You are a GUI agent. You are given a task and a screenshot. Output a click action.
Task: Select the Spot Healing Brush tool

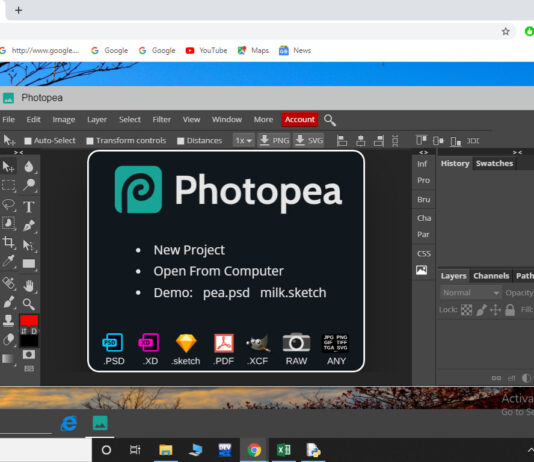click(x=8, y=283)
